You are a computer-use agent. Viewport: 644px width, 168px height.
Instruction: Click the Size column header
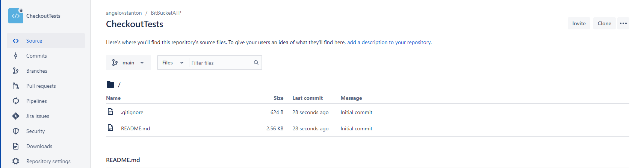point(278,98)
